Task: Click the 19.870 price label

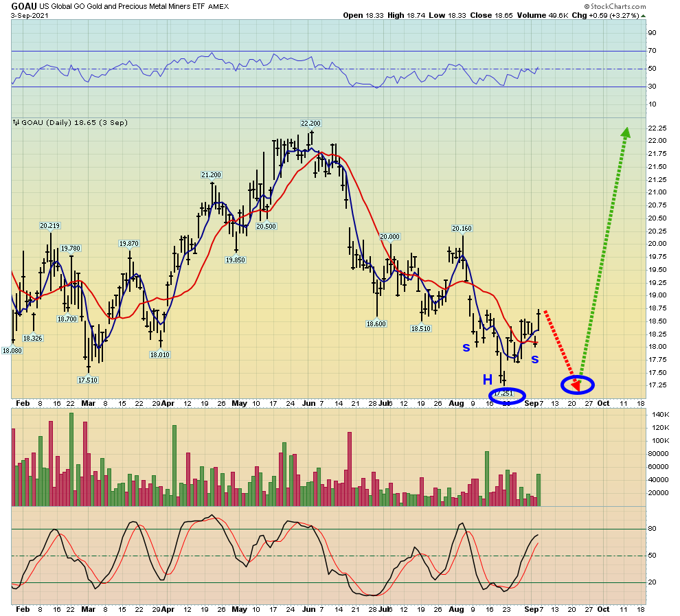Action: point(129,244)
